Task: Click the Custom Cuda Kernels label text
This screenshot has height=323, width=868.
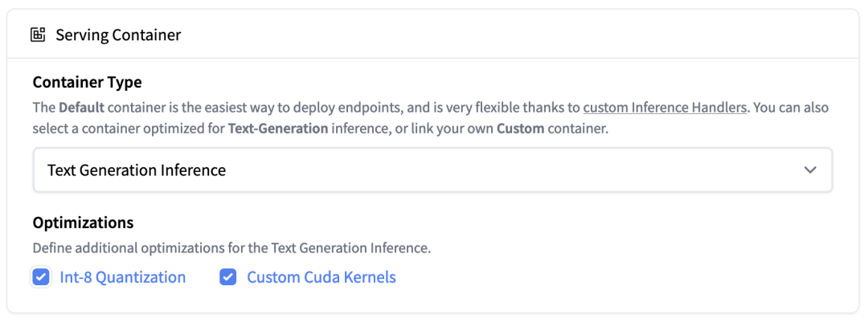Action: (321, 277)
